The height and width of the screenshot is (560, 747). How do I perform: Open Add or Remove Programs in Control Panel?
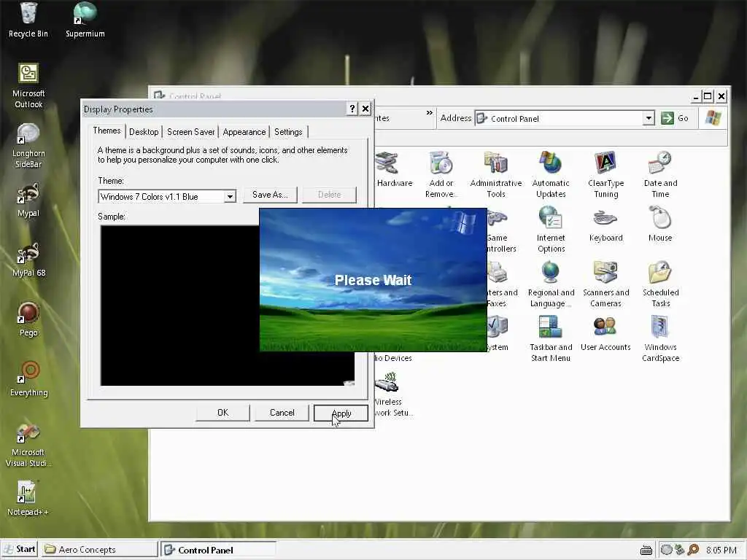pyautogui.click(x=441, y=175)
